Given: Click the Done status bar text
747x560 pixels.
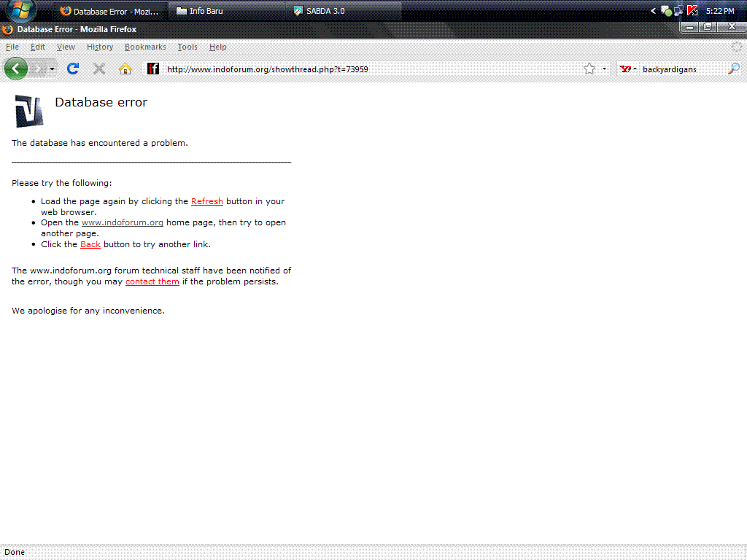Looking at the screenshot, I should pos(15,552).
